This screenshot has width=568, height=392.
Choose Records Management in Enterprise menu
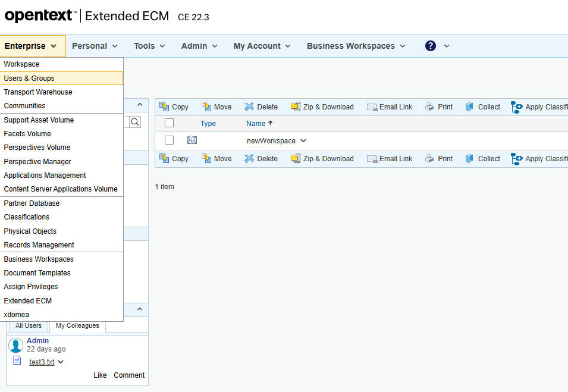pos(39,245)
